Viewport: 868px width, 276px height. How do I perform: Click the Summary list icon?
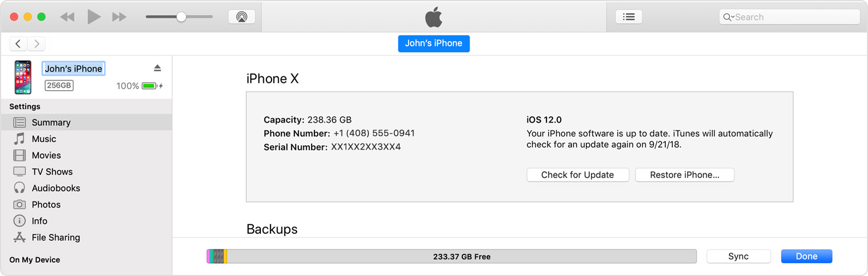click(19, 122)
